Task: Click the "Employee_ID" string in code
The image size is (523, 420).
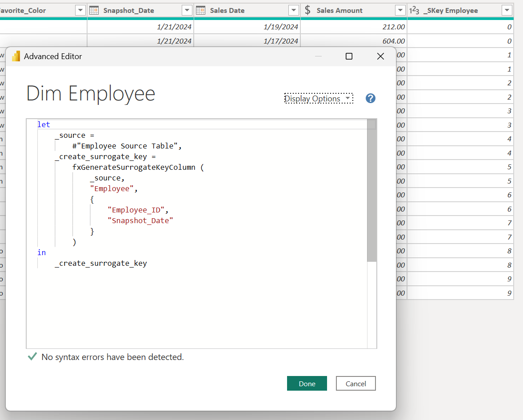Action: [x=138, y=210]
